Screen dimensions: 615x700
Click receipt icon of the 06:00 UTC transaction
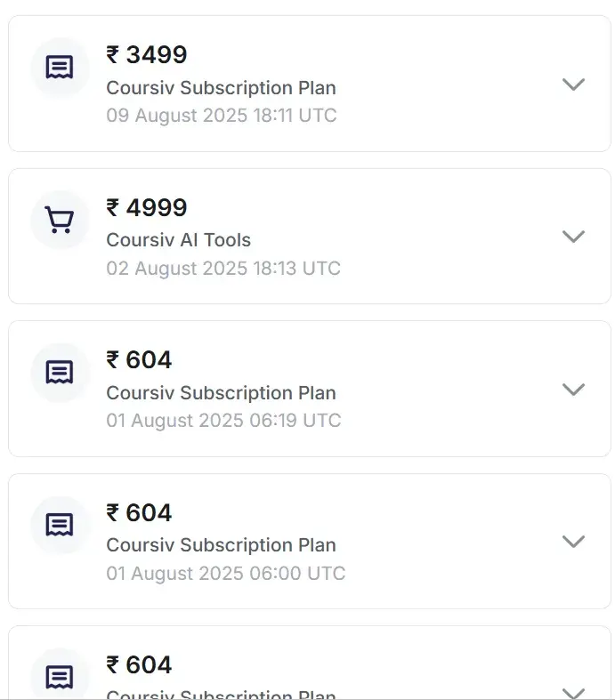point(60,525)
